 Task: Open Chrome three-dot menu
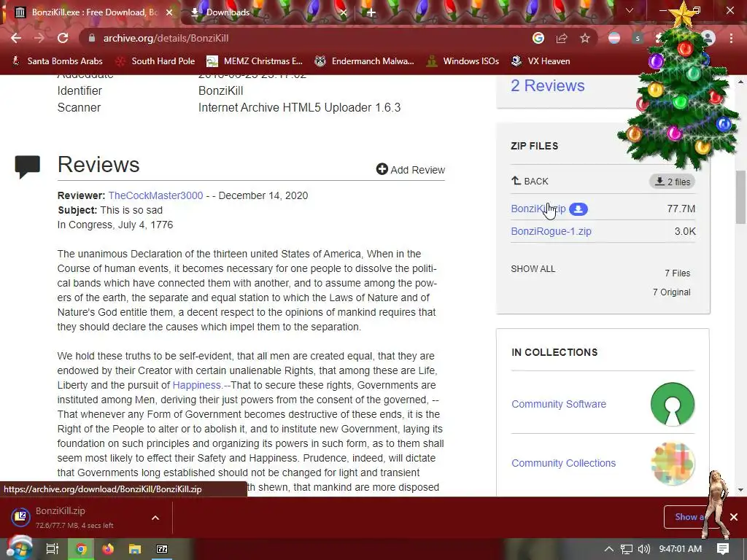731,38
